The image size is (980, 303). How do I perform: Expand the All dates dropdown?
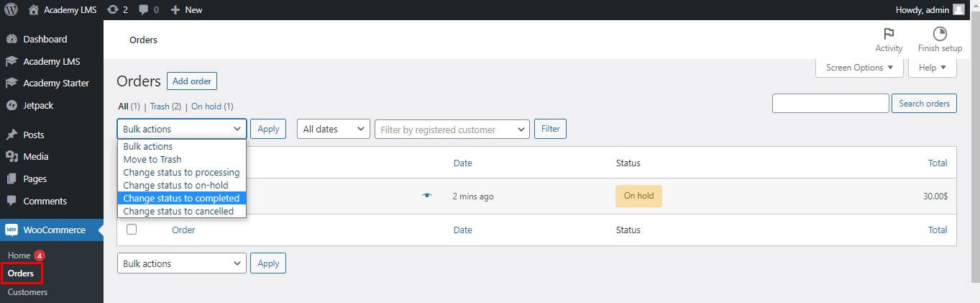point(334,130)
